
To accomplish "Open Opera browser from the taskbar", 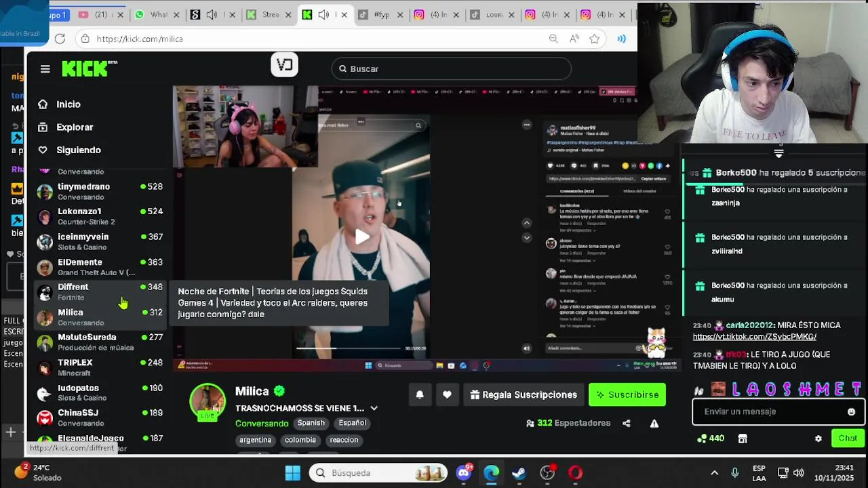I will coord(575,472).
